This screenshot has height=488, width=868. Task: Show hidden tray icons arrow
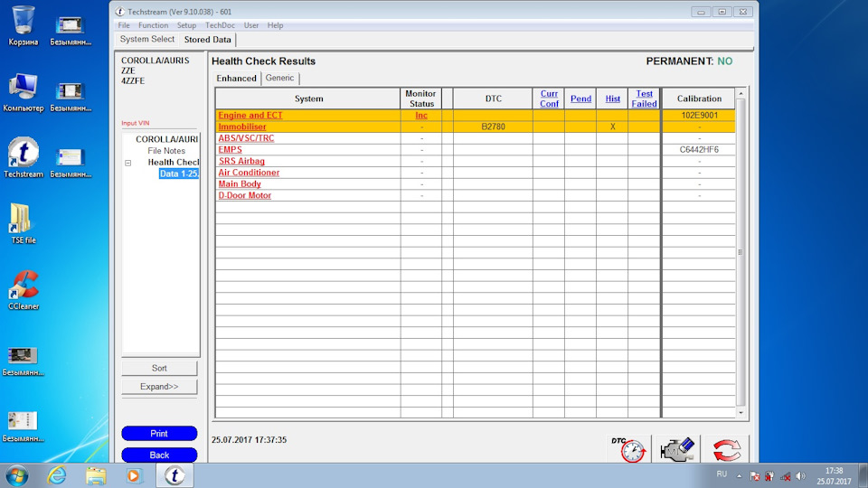tap(739, 475)
